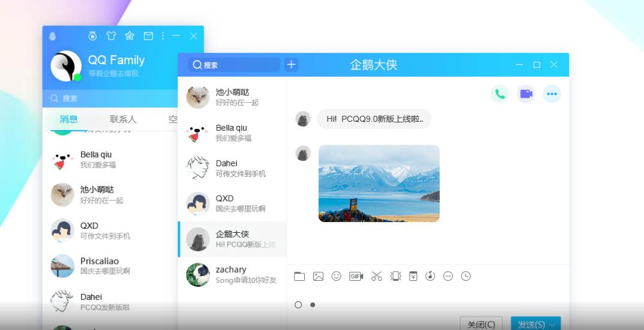Image resolution: width=644 pixels, height=330 pixels.
Task: Click the plus button in chat window
Action: click(x=291, y=65)
